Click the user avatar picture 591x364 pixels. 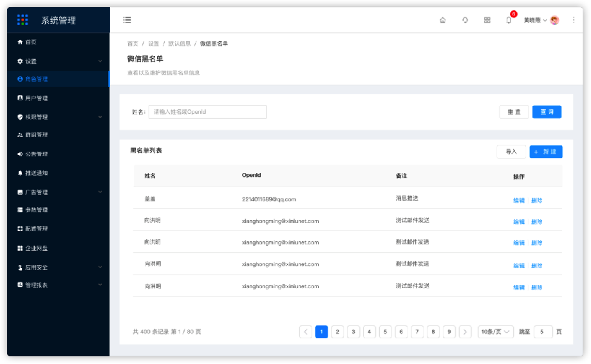[554, 20]
